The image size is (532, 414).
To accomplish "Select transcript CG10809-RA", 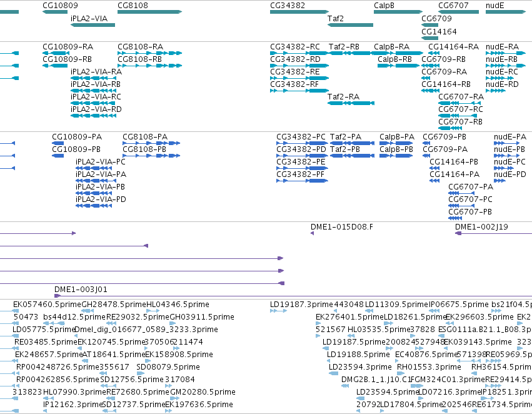I will [x=55, y=53].
